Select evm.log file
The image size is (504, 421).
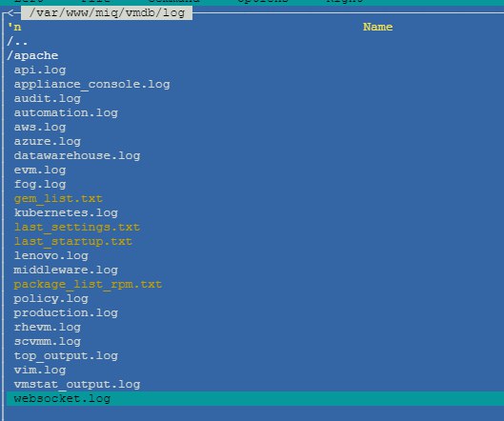(x=40, y=170)
